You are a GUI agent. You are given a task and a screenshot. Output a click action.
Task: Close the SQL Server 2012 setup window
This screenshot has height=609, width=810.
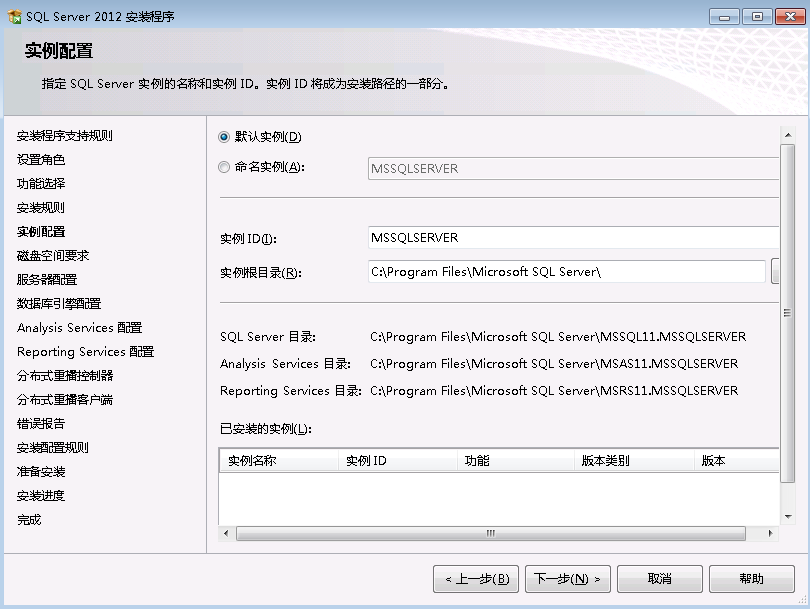point(790,17)
